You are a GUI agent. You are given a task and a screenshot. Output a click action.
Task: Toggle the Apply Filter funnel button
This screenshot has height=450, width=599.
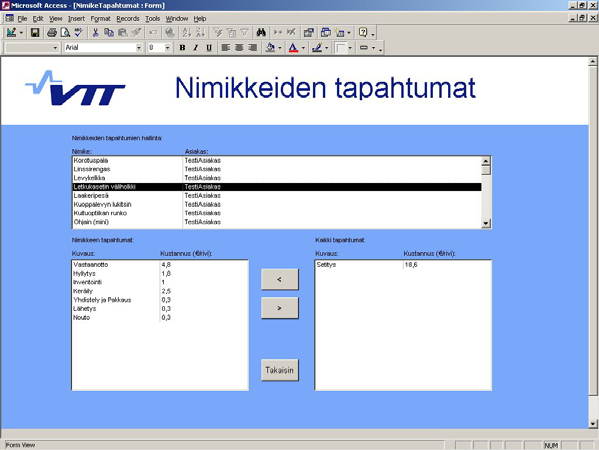point(244,33)
